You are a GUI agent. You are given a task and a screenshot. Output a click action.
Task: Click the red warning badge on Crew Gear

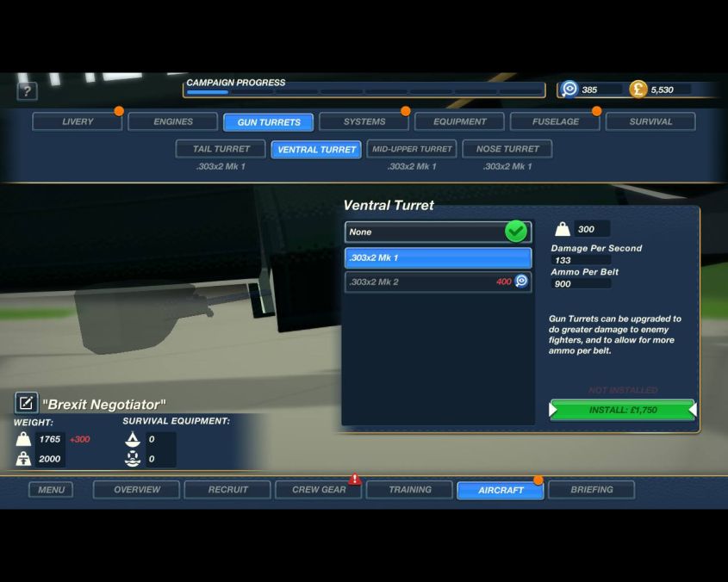coord(355,479)
